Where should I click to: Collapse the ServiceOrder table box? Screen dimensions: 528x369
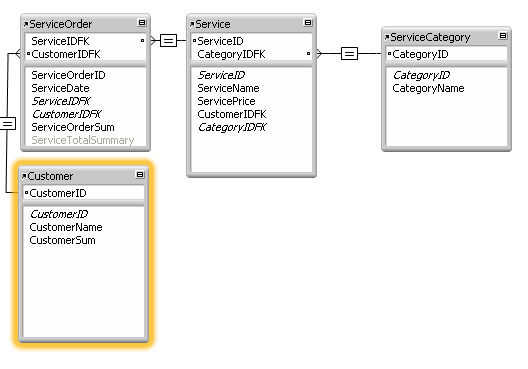pyautogui.click(x=142, y=23)
